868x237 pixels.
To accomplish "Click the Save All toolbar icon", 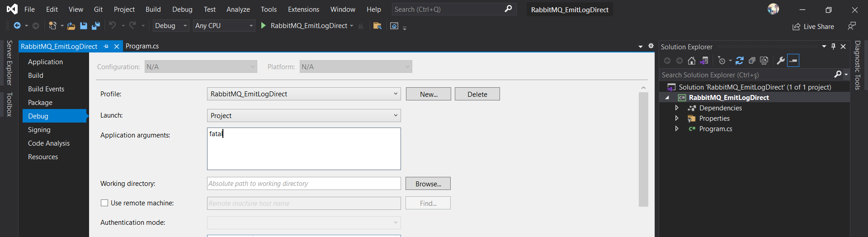I will pyautogui.click(x=95, y=26).
